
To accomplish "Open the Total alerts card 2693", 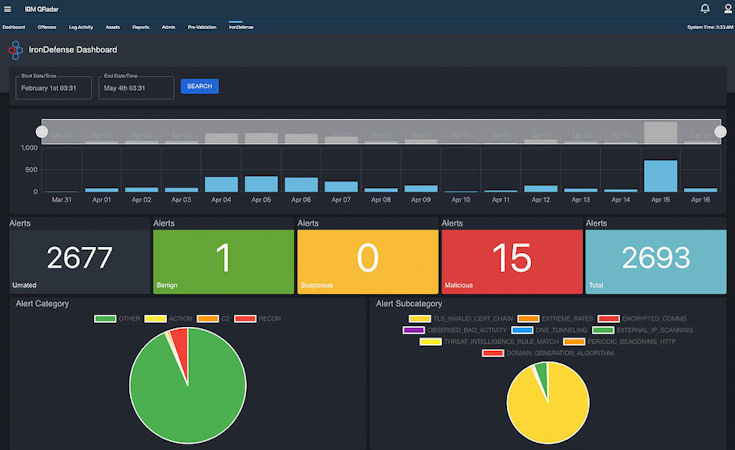I will (x=656, y=262).
